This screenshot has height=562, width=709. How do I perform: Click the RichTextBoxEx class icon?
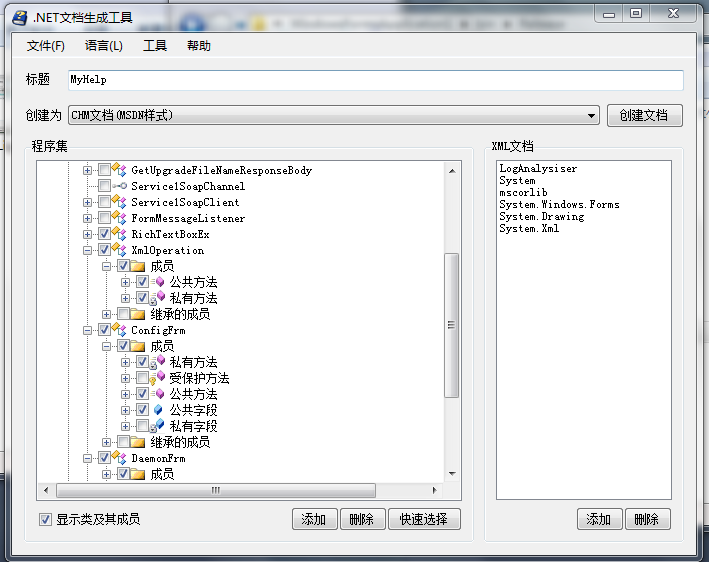pyautogui.click(x=120, y=234)
